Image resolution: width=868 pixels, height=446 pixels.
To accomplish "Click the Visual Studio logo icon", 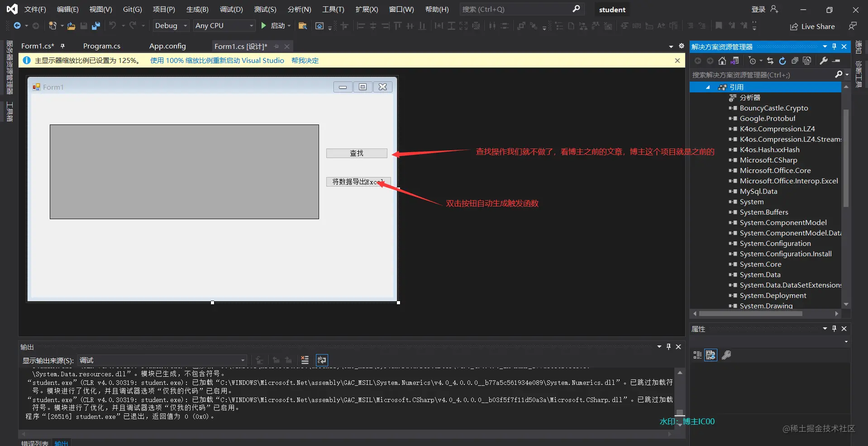I will [x=12, y=9].
